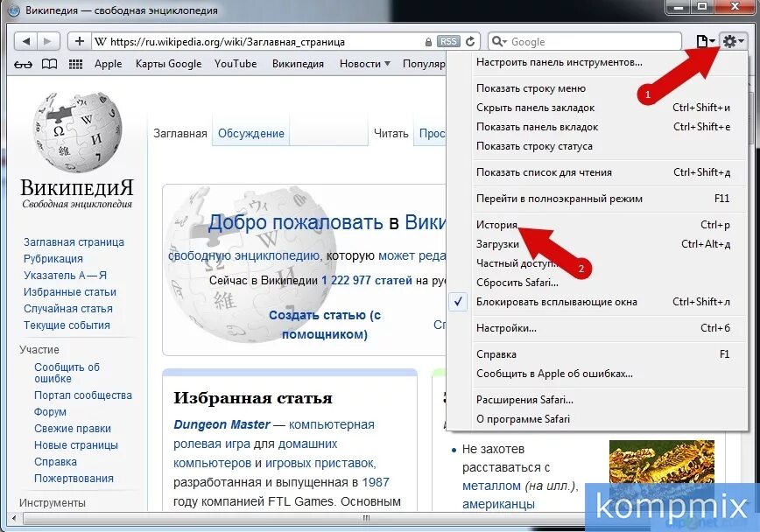The width and height of the screenshot is (760, 532).
Task: Open Избранные статьи sidebar link
Action: 70,292
